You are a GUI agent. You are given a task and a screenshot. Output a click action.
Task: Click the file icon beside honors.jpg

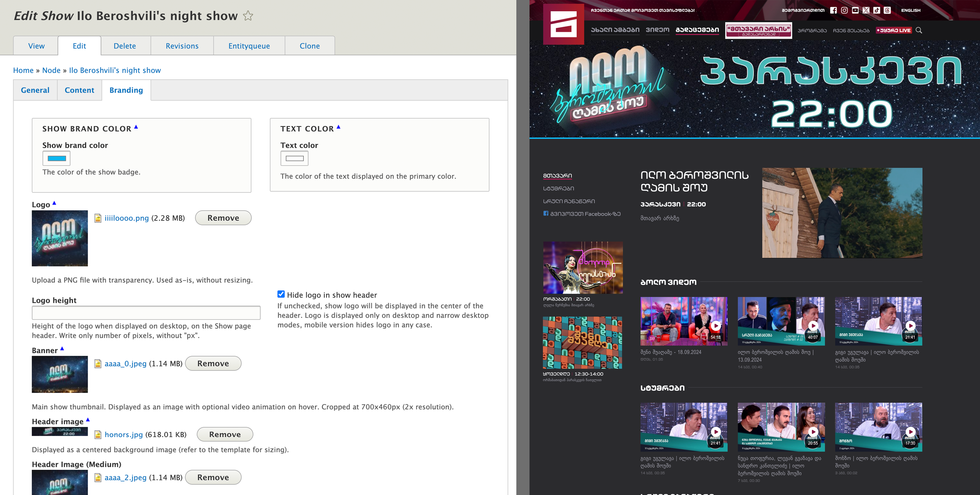click(98, 434)
